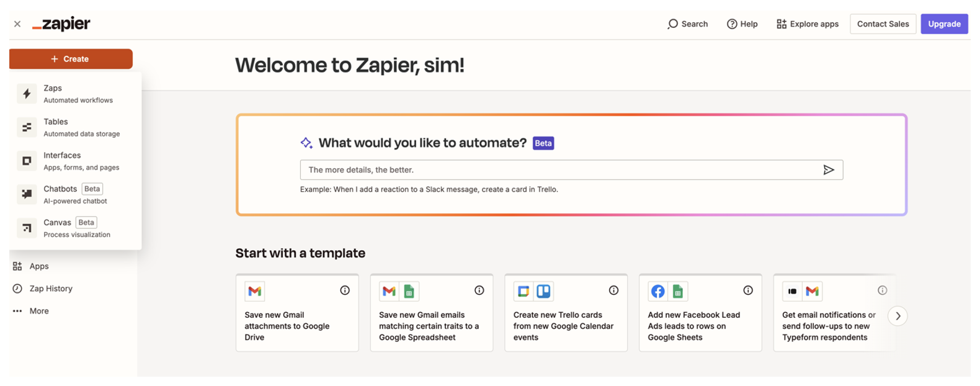The width and height of the screenshot is (980, 386).
Task: Click the Interfaces icon
Action: (x=27, y=161)
